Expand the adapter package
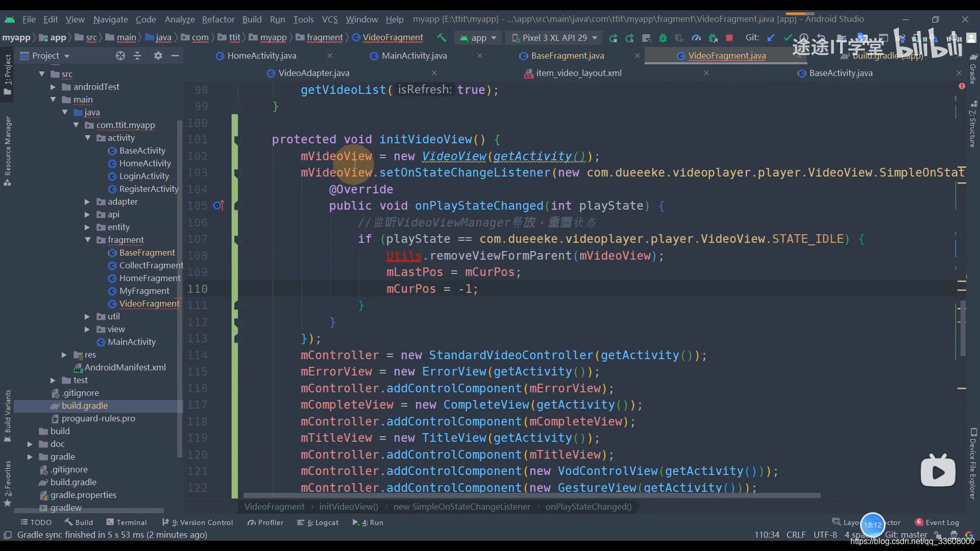Image resolution: width=980 pixels, height=551 pixels. 87,202
